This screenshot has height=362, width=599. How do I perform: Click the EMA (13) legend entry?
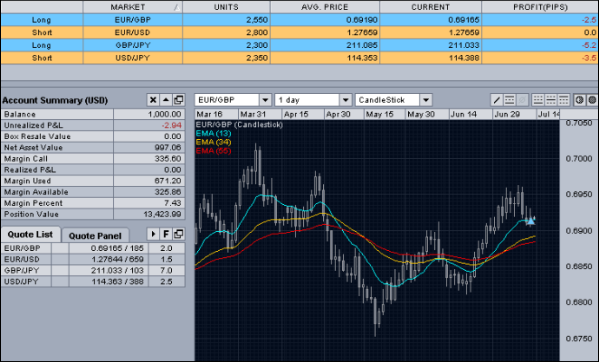[x=213, y=133]
